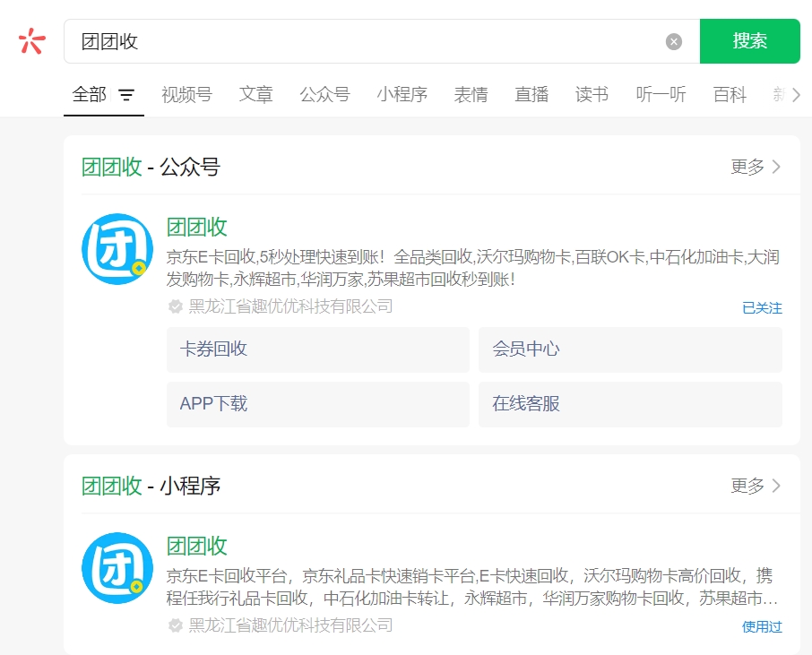Open the 团团收 mini program avatar

click(117, 568)
